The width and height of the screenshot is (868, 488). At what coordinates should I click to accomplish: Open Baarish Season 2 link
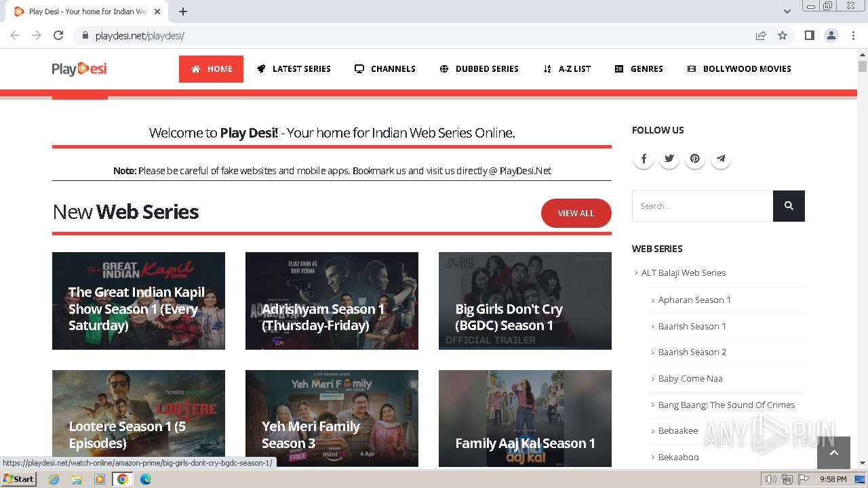[x=692, y=352]
